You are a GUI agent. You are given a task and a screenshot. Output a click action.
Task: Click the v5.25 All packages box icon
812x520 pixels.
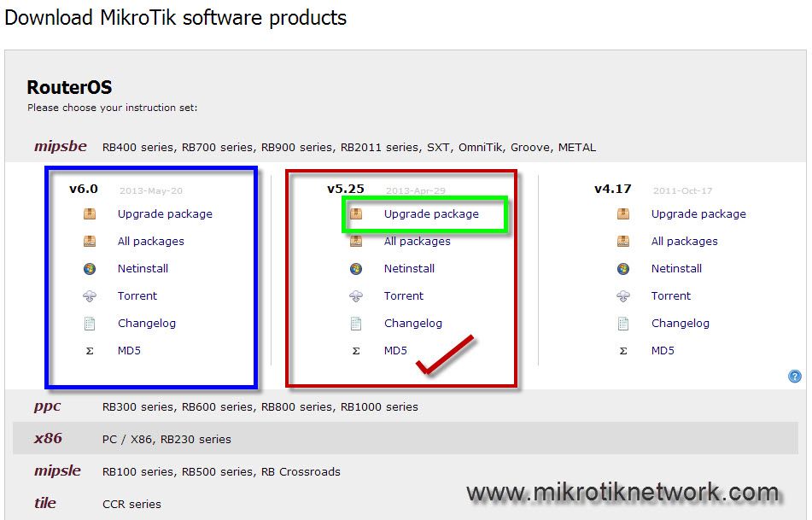[356, 242]
